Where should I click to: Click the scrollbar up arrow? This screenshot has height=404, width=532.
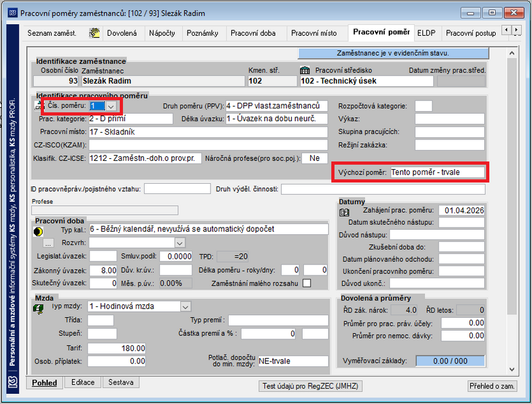click(x=512, y=53)
